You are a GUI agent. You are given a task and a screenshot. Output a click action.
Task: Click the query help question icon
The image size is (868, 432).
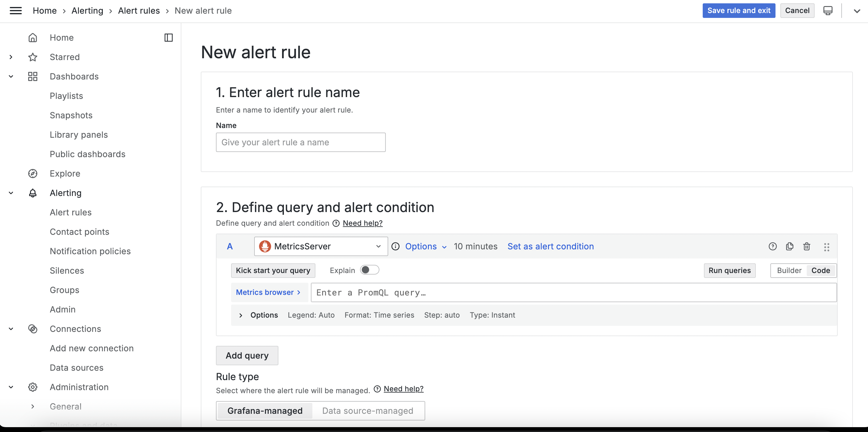tap(772, 246)
